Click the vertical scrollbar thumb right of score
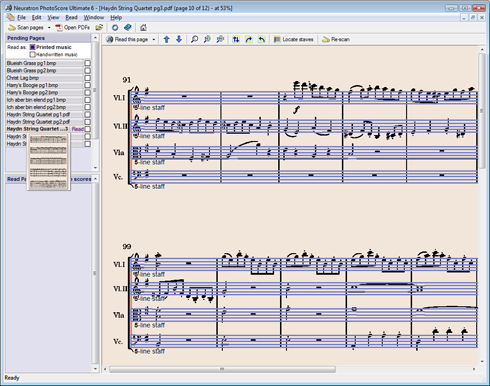The height and width of the screenshot is (386, 490). (x=482, y=110)
